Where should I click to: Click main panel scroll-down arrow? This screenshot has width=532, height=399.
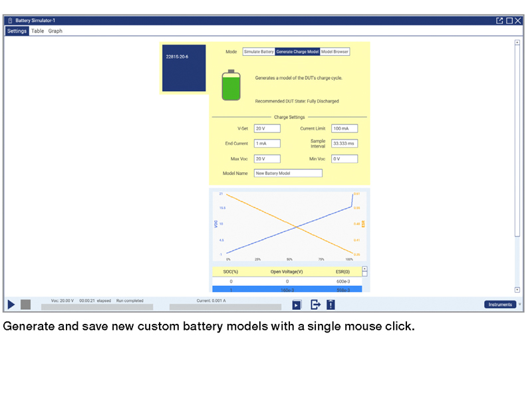517,290
